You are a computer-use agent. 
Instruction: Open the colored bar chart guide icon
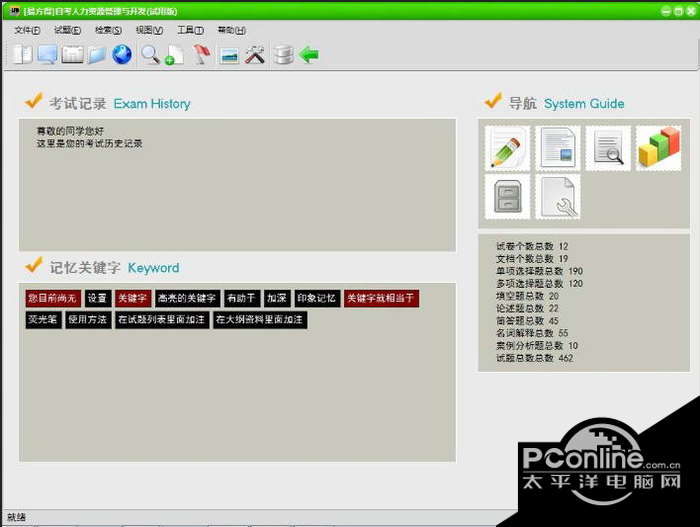(x=658, y=148)
